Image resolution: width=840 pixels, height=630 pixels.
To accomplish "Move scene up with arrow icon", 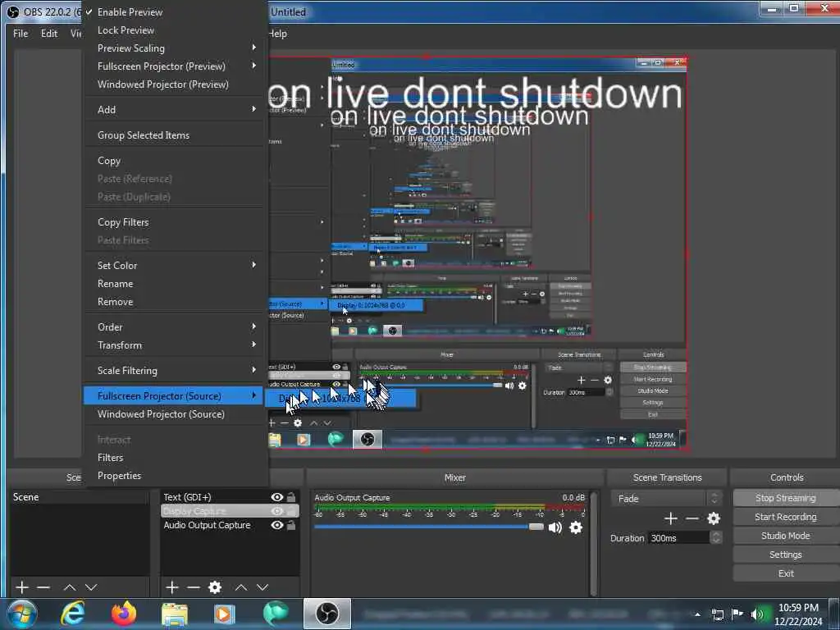I will point(70,587).
